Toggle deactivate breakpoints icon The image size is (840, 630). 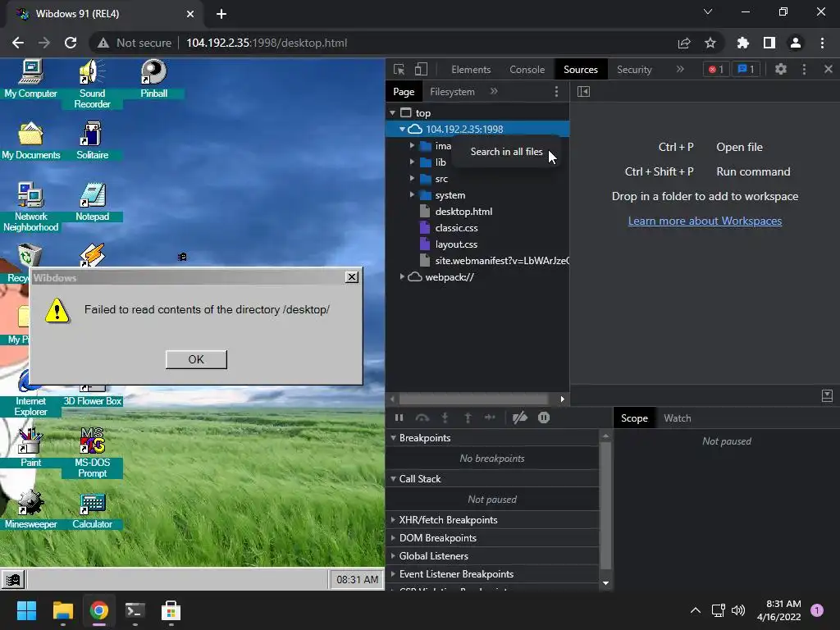(519, 418)
